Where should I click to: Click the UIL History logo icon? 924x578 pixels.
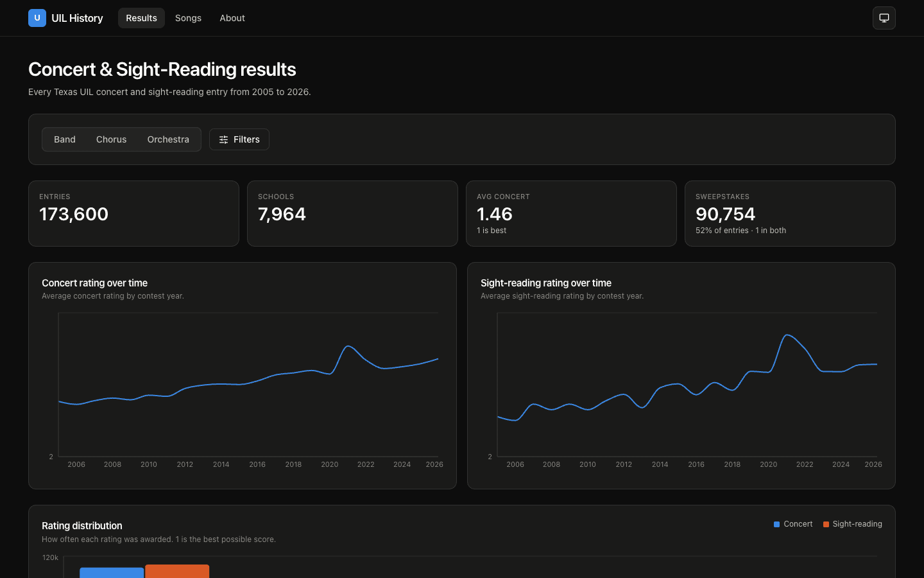pyautogui.click(x=37, y=18)
